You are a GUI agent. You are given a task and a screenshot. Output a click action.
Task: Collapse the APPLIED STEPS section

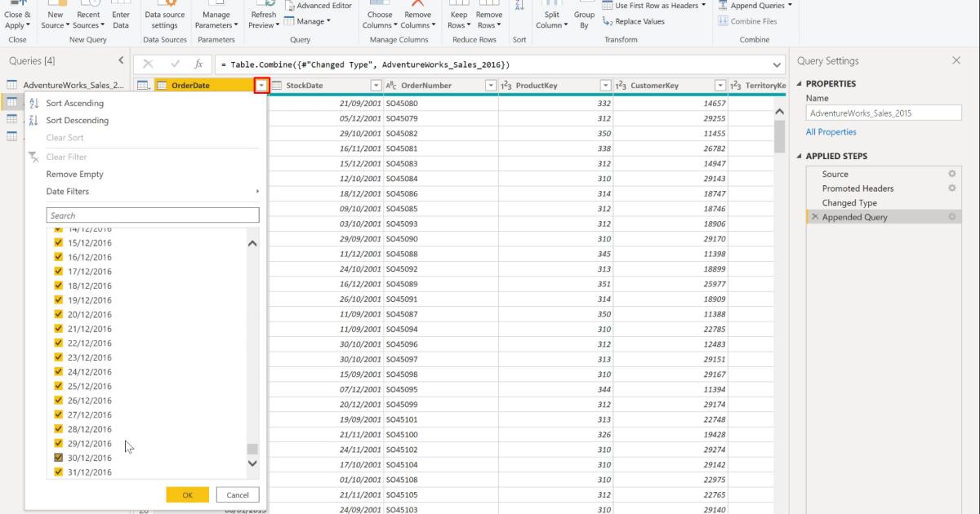click(804, 156)
